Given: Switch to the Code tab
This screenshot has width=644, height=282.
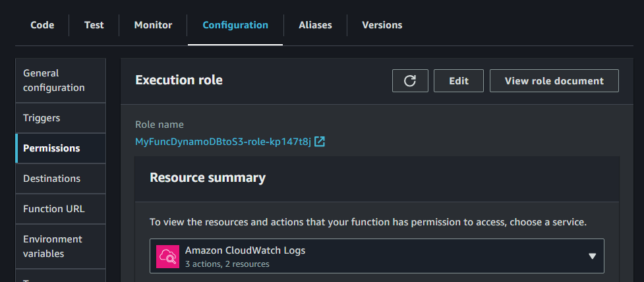Looking at the screenshot, I should pos(42,25).
